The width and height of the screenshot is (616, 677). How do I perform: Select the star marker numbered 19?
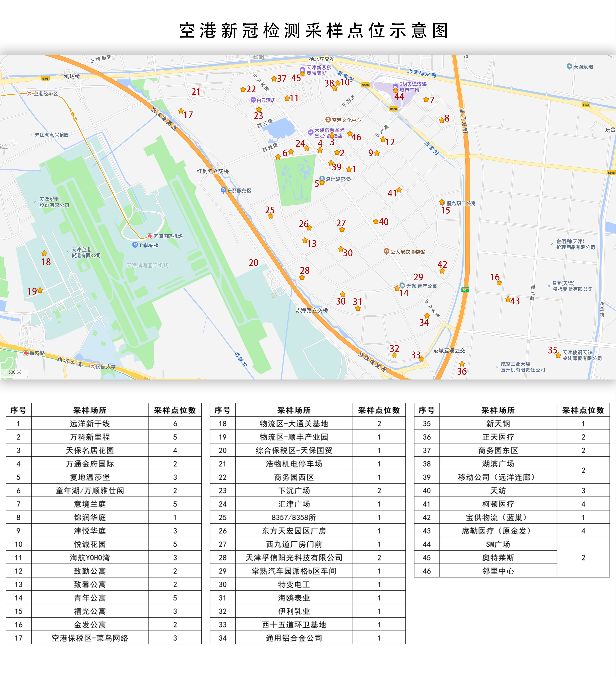tap(40, 290)
